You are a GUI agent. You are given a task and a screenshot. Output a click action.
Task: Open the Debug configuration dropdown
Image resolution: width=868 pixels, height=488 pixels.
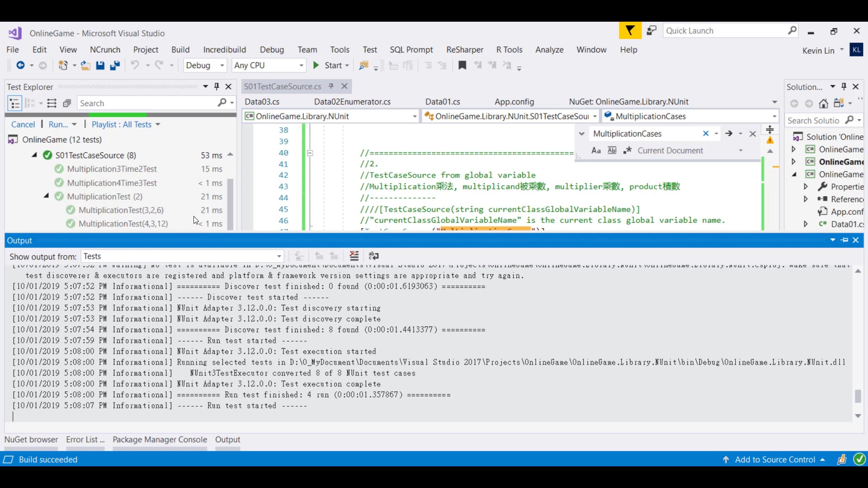pos(222,66)
